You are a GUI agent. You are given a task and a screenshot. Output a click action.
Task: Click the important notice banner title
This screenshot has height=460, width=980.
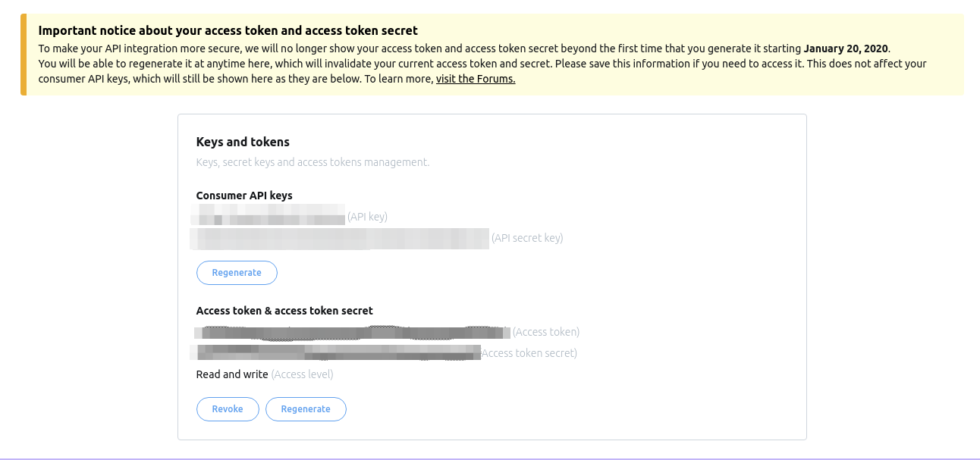228,30
